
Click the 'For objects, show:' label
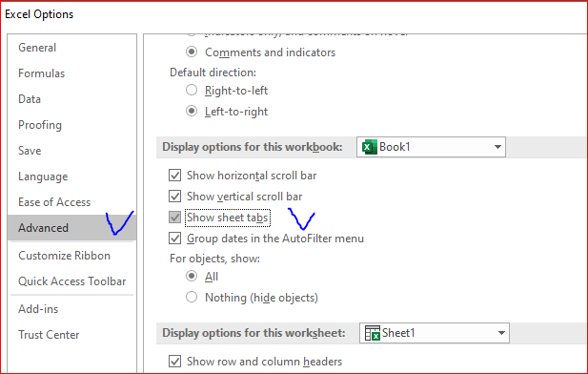point(214,259)
